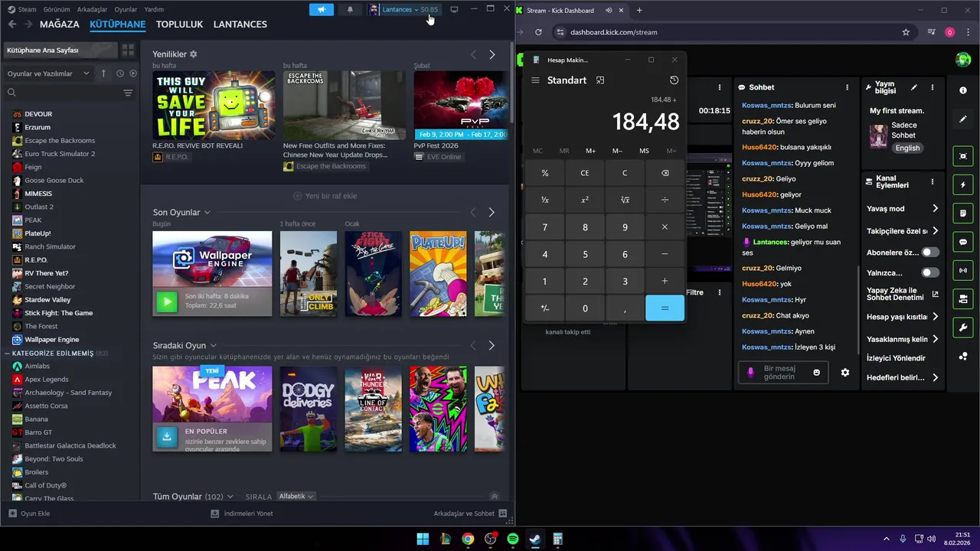Click wrench icon in Kick right sidebar
This screenshot has width=980, height=551.
point(963,328)
